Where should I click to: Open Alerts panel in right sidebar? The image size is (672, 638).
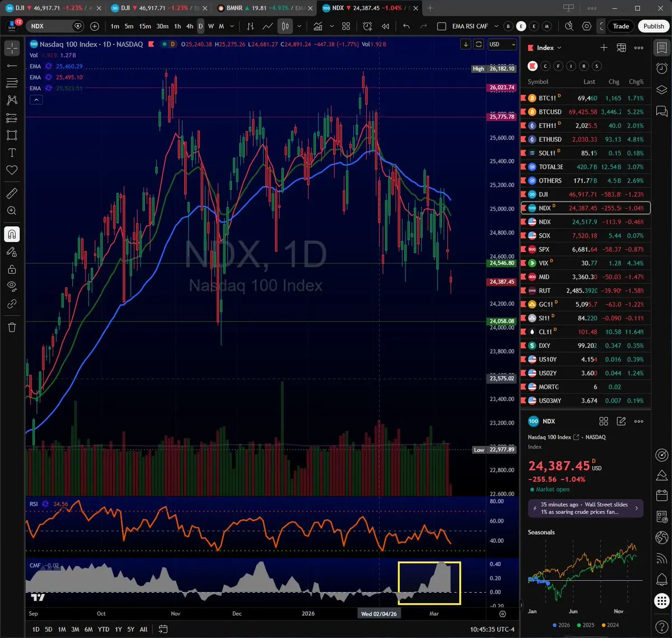pyautogui.click(x=661, y=68)
